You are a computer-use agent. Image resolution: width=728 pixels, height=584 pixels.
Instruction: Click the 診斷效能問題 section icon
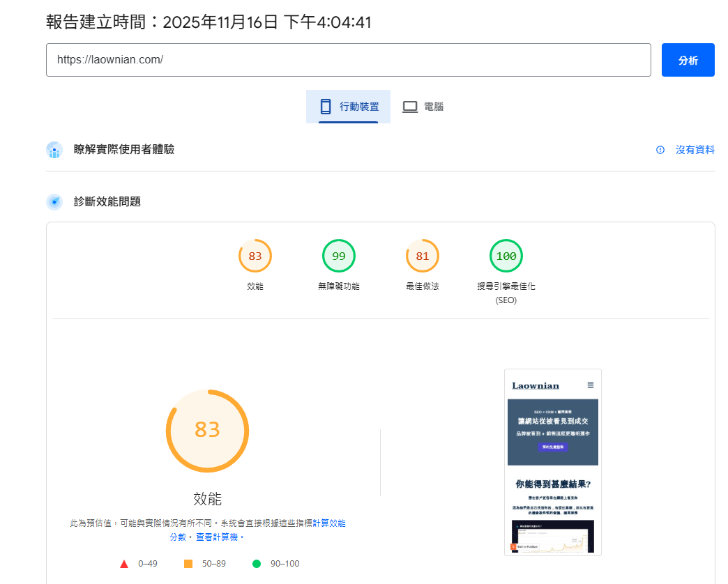(x=54, y=202)
